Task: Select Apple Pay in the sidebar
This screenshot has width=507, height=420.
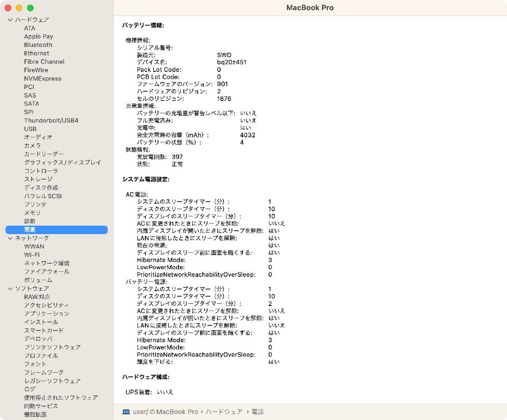Action: 38,37
